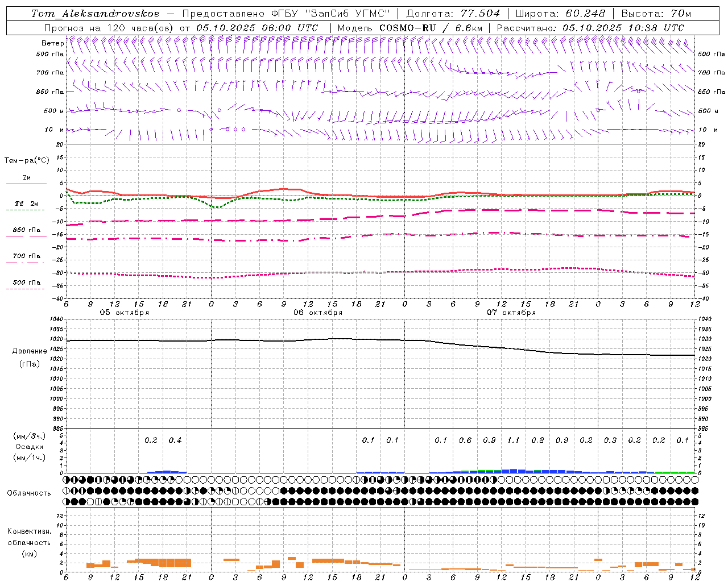Click the 'Облачность' cloud cover label
The image size is (728, 582).
click(29, 493)
